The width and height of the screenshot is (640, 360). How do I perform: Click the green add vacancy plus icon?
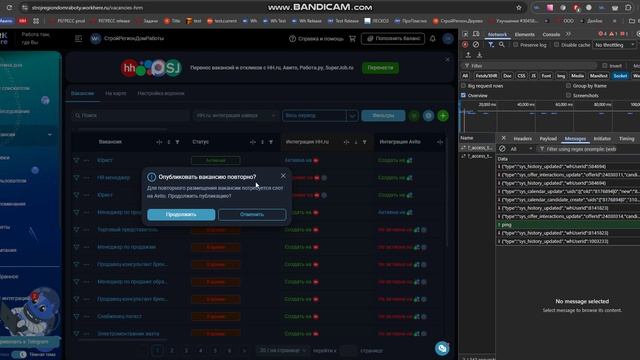(443, 116)
